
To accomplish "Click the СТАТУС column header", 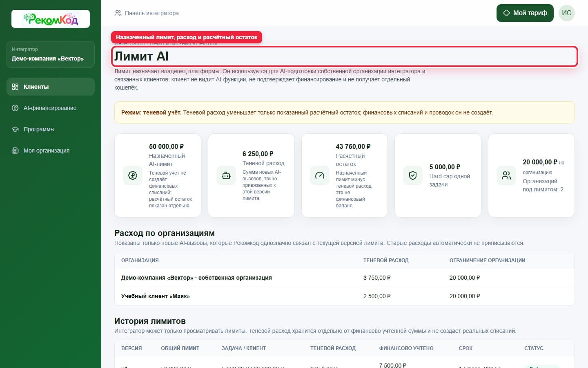I will point(534,348).
